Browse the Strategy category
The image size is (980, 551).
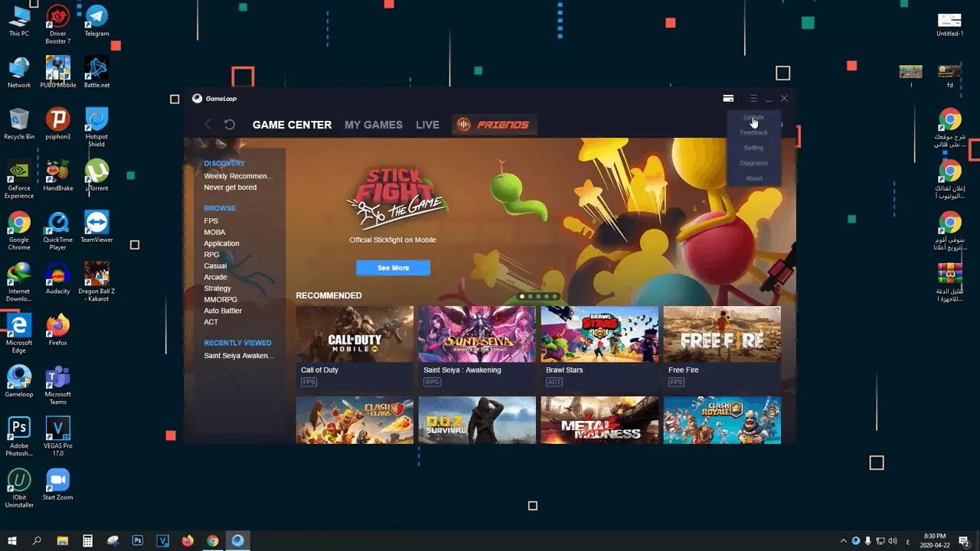coord(217,289)
